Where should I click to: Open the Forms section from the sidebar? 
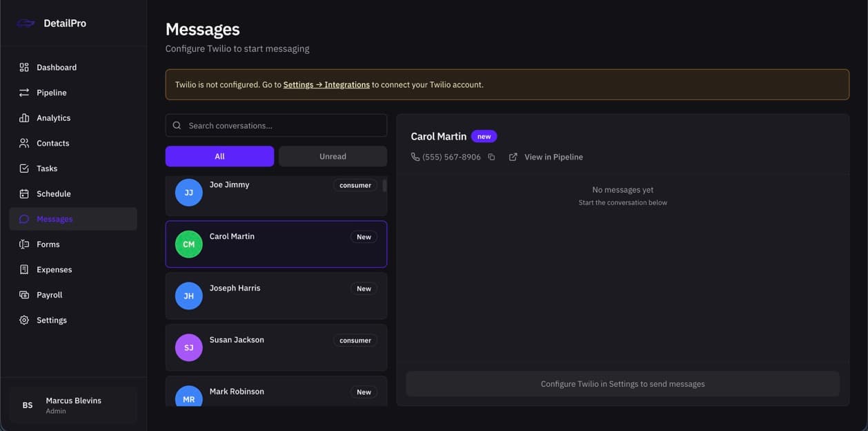pyautogui.click(x=48, y=244)
